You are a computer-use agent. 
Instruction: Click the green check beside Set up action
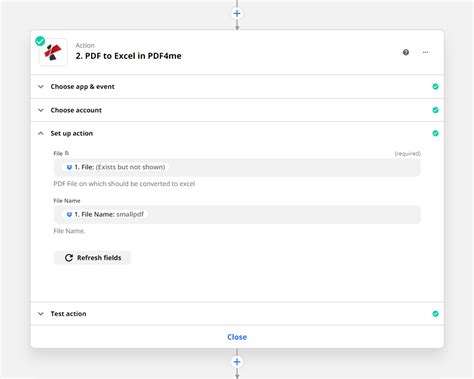pos(435,133)
